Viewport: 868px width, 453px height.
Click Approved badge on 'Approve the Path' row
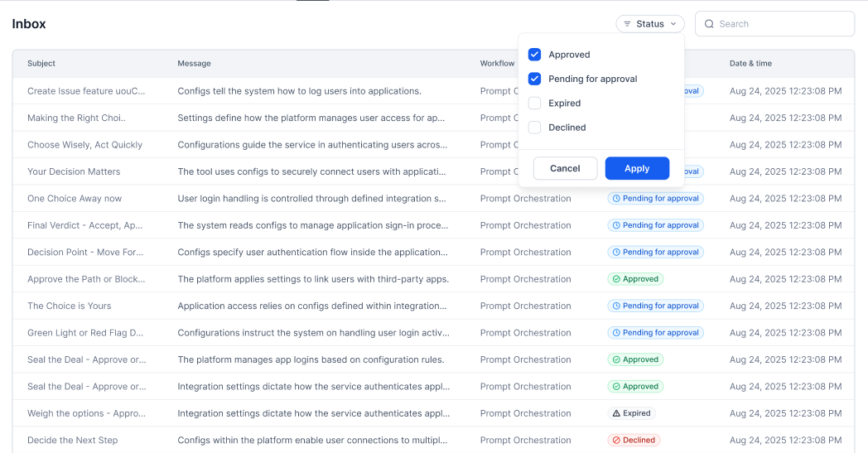pyautogui.click(x=635, y=279)
